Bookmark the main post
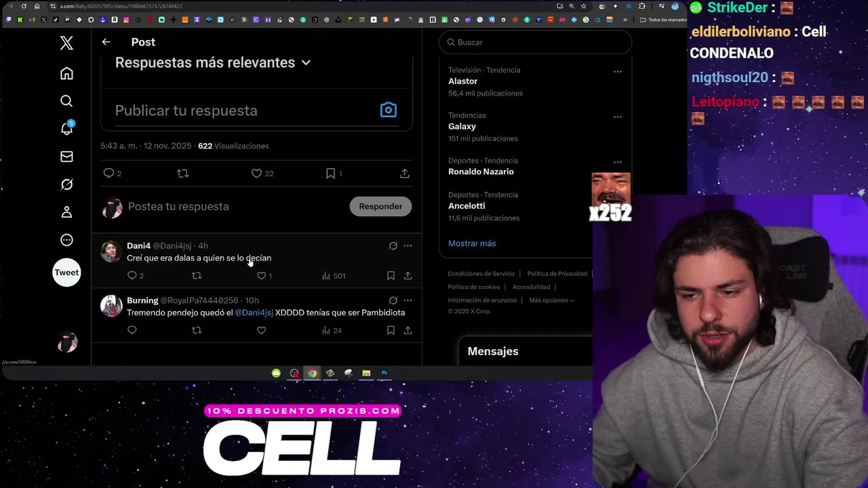This screenshot has width=868, height=488. (334, 174)
